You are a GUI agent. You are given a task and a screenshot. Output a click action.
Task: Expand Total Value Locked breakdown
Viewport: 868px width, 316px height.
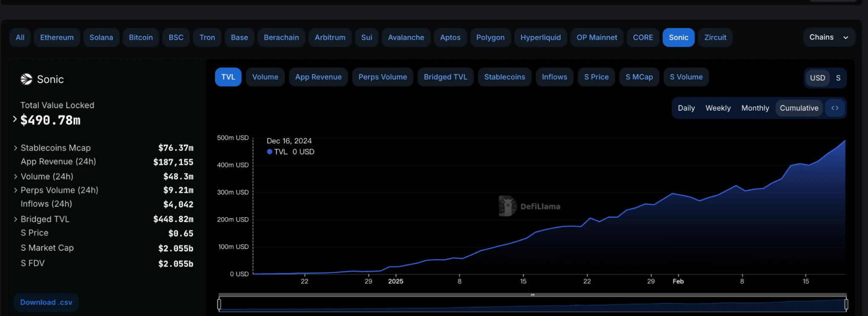[15, 119]
